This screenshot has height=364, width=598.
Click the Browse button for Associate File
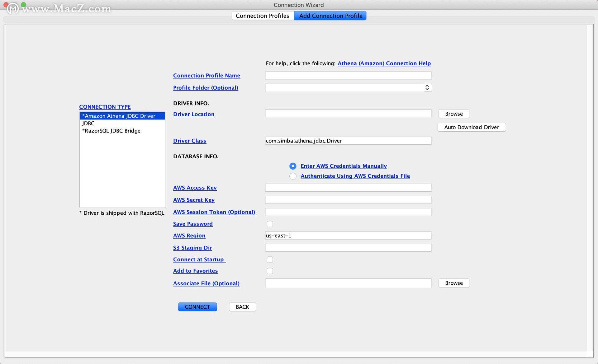[x=453, y=283]
